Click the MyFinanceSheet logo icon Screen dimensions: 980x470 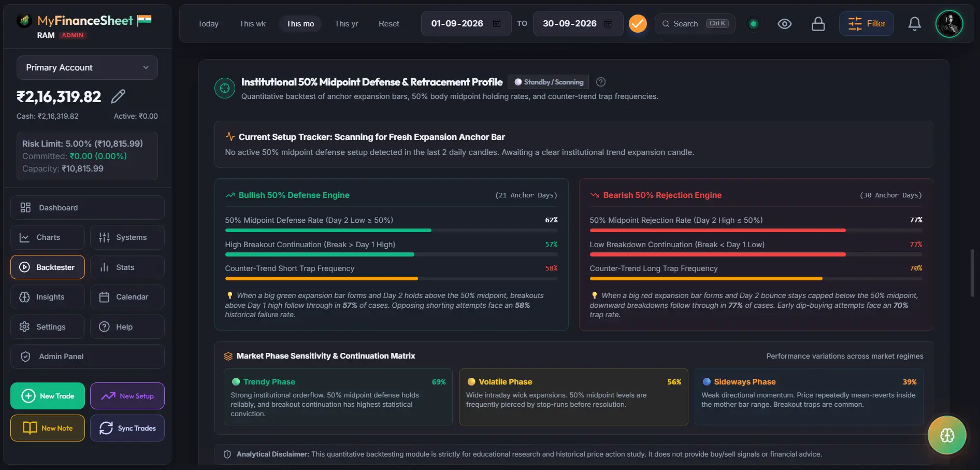24,21
